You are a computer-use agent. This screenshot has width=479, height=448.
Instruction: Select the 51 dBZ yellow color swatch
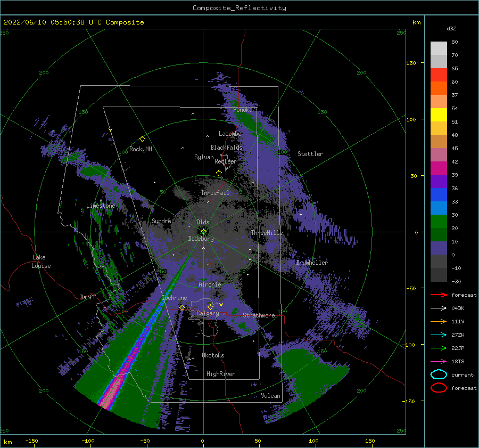click(x=439, y=115)
